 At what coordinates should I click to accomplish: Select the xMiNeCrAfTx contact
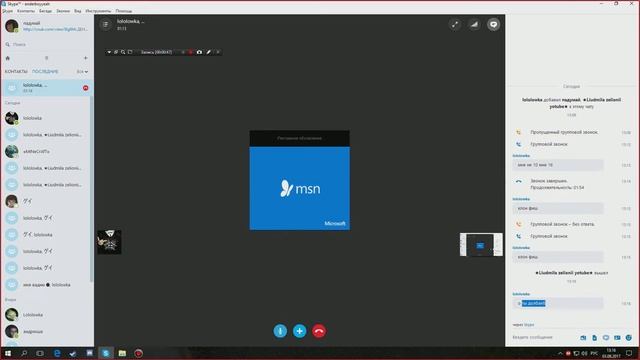[x=47, y=151]
